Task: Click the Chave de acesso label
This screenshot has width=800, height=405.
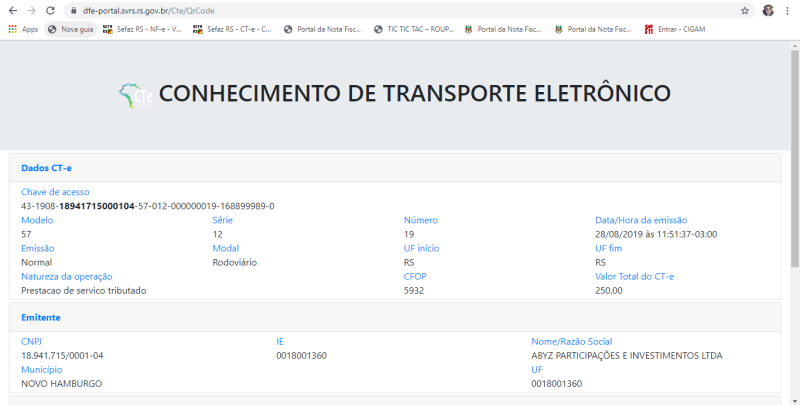Action: (55, 192)
